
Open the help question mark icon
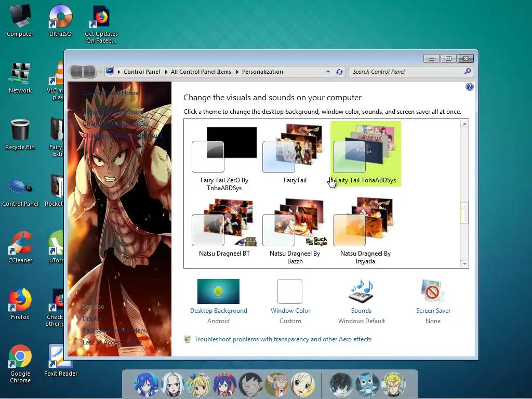(469, 87)
